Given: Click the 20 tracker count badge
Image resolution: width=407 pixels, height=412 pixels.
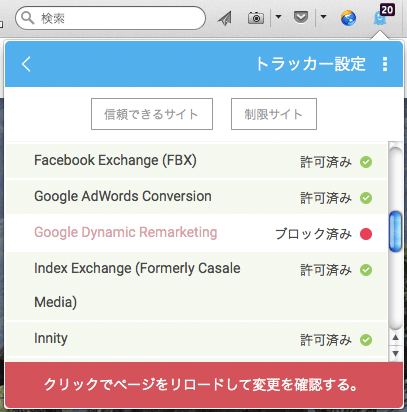Looking at the screenshot, I should 387,10.
